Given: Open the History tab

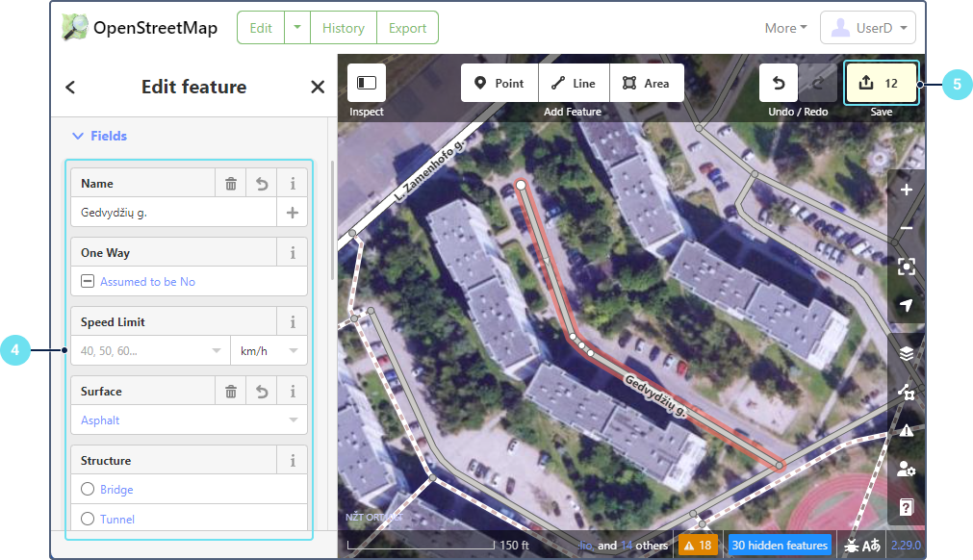Looking at the screenshot, I should pyautogui.click(x=343, y=28).
